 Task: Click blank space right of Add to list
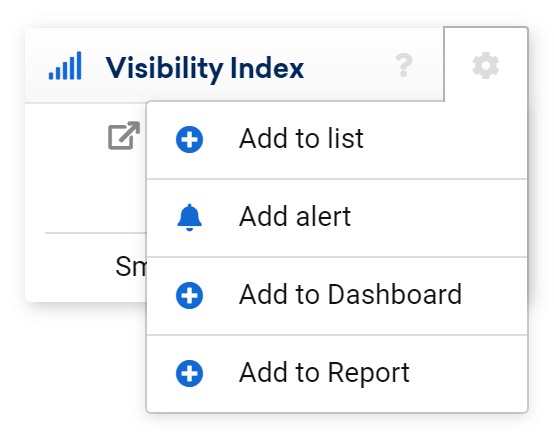[445, 140]
